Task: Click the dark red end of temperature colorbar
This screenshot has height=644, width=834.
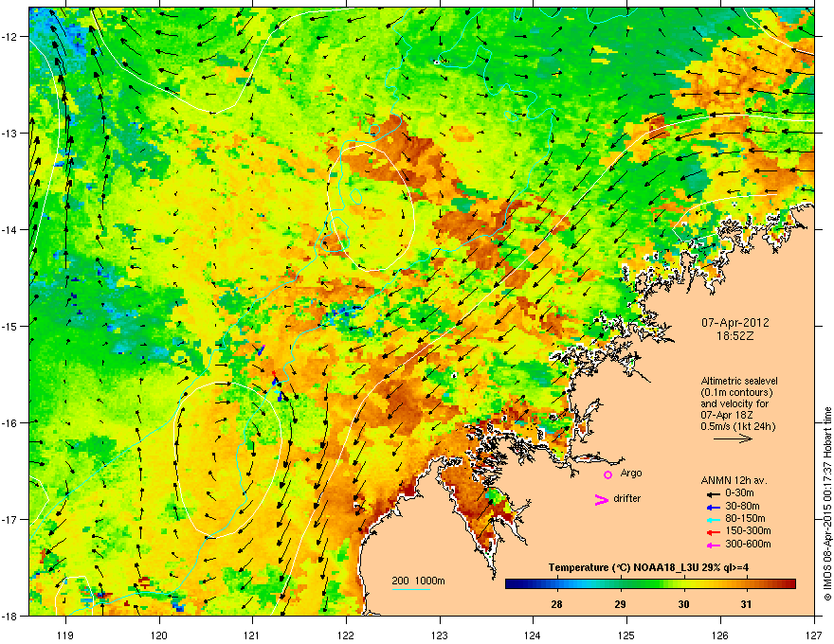Action: click(x=791, y=584)
